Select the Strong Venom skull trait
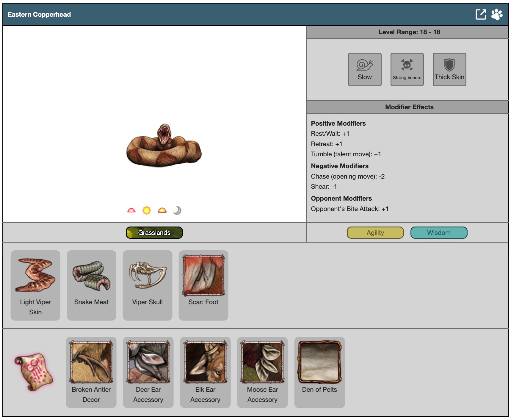Image resolution: width=511 pixels, height=420 pixels. click(x=407, y=69)
